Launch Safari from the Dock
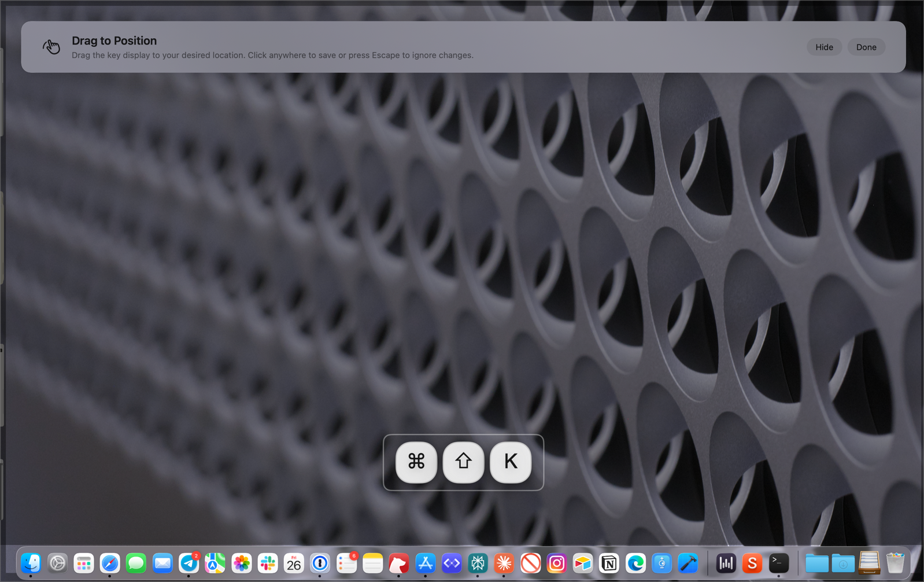 pos(110,563)
